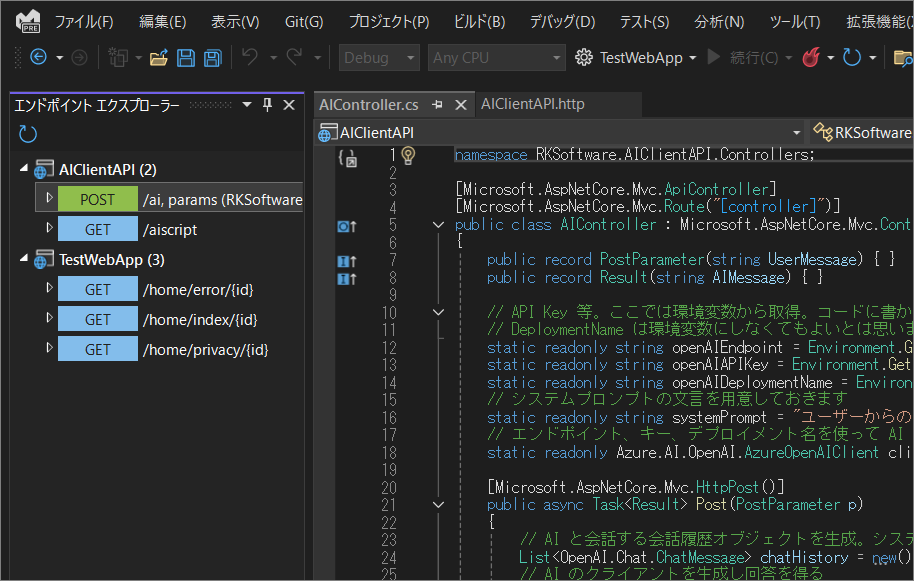This screenshot has width=914, height=581.
Task: Click the TestWebApp project icon in tree
Action: click(x=44, y=260)
